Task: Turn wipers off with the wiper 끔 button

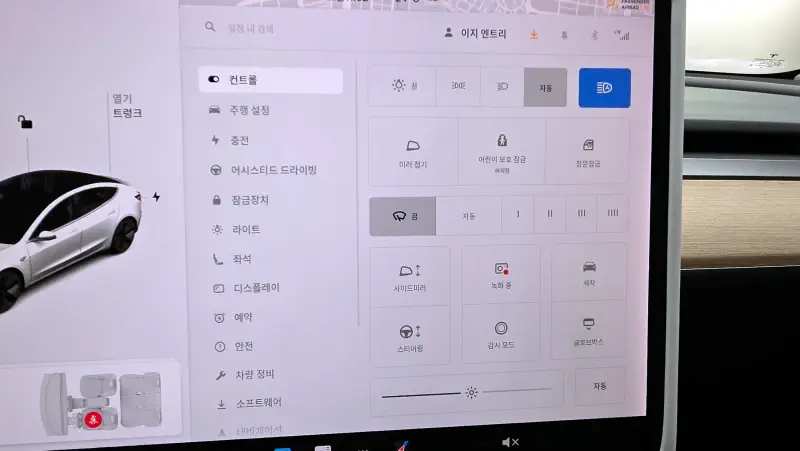Action: (x=403, y=216)
